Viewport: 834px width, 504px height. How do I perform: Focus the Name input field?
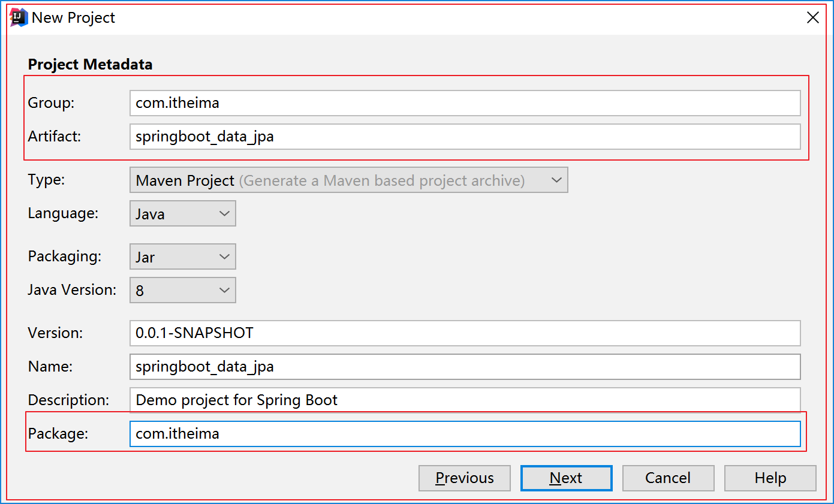465,367
